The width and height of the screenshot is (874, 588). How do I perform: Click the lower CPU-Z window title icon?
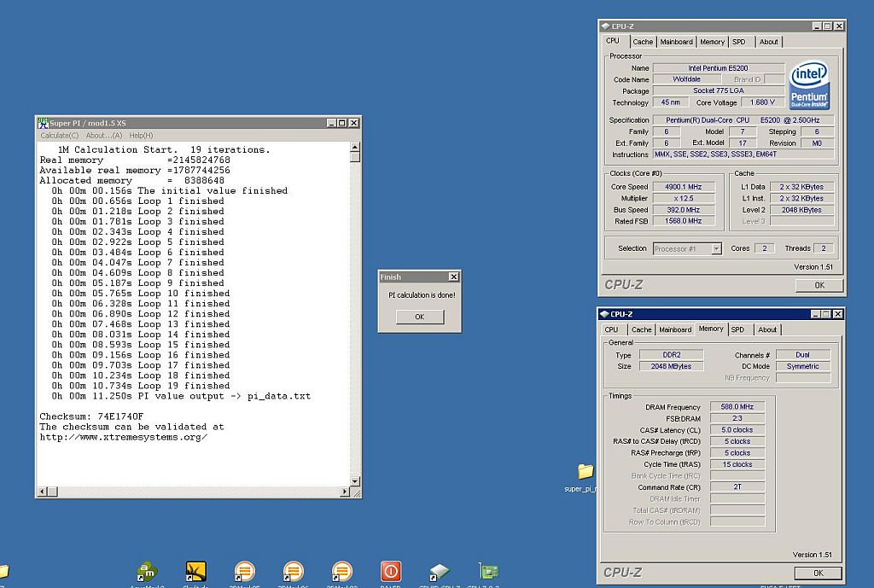pyautogui.click(x=604, y=314)
